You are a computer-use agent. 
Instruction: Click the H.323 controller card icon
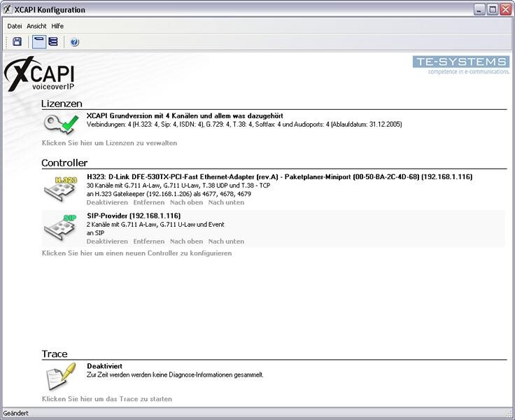[61, 188]
